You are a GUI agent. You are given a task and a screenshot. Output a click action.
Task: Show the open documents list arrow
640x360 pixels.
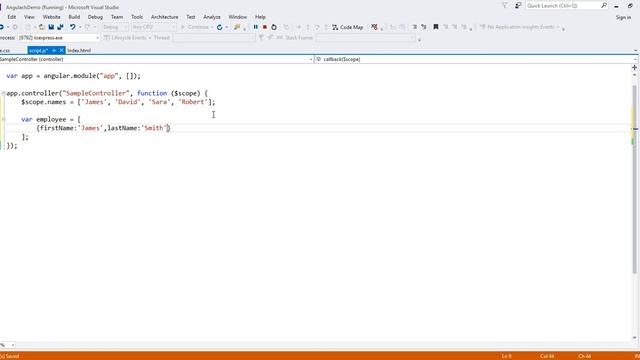pos(636,51)
